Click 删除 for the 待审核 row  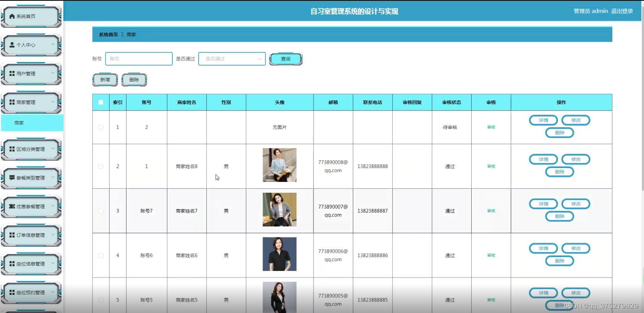click(x=560, y=133)
